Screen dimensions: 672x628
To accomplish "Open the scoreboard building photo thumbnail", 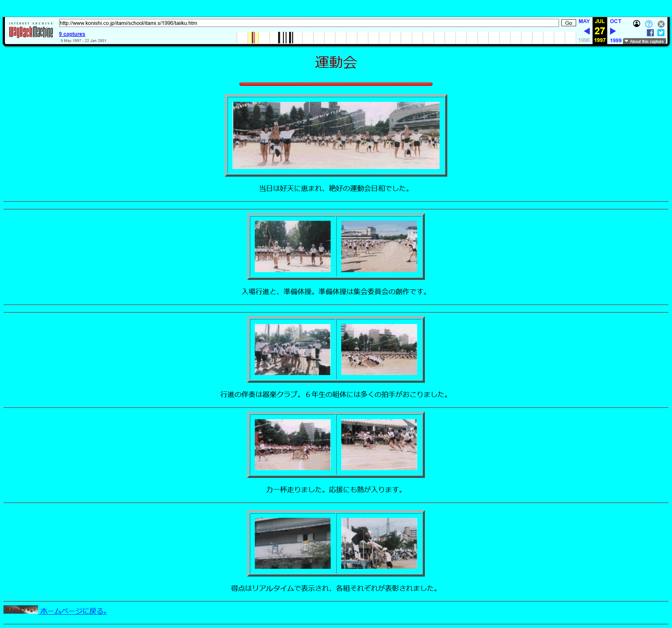I will click(x=293, y=543).
